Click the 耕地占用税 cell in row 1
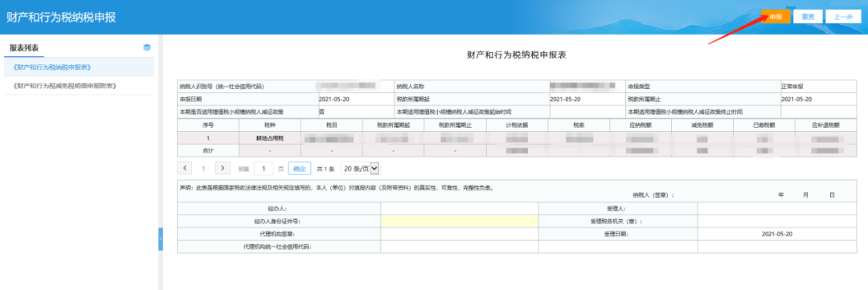The width and height of the screenshot is (868, 290). point(269,138)
